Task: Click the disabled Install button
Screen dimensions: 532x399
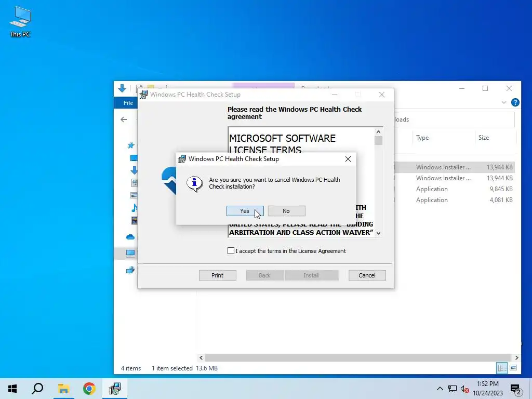Action: (x=311, y=275)
